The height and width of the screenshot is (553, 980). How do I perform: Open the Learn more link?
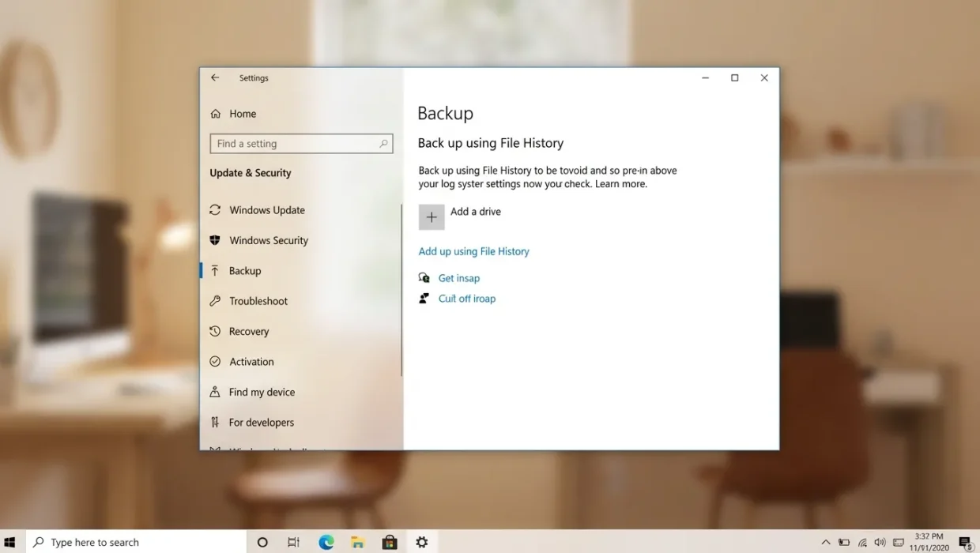click(621, 184)
